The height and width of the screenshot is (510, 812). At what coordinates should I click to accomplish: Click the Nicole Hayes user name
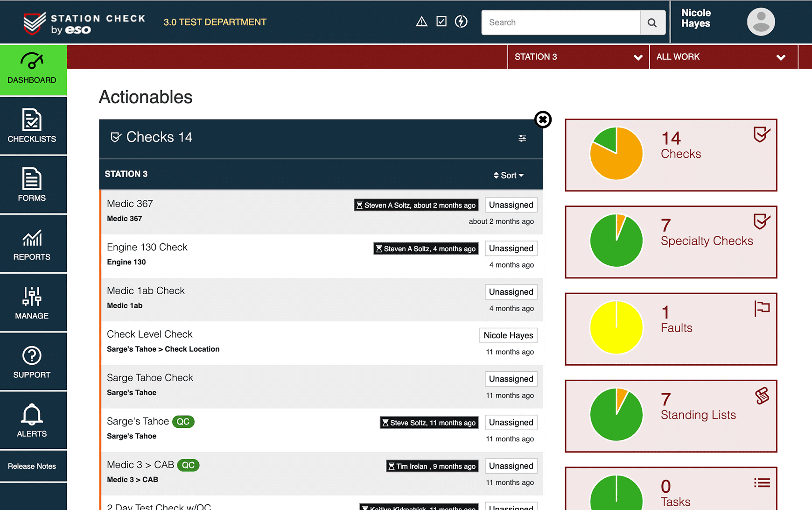point(696,18)
